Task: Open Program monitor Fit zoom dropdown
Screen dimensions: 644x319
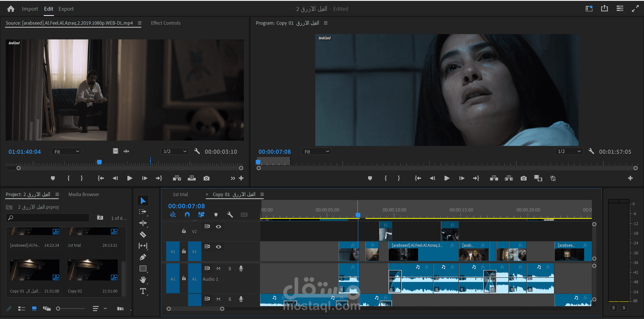Action: 316,151
